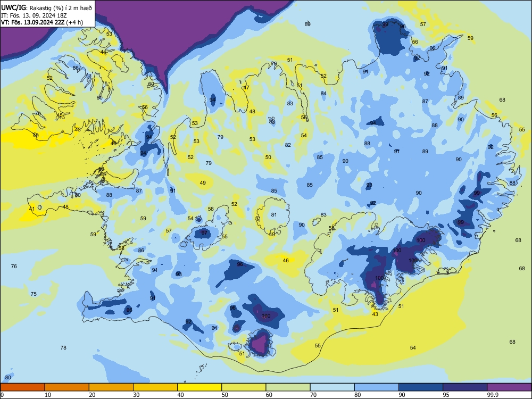532x399 pixels.
Task: Click the '41' humidity value on the map
Action: click(x=32, y=209)
